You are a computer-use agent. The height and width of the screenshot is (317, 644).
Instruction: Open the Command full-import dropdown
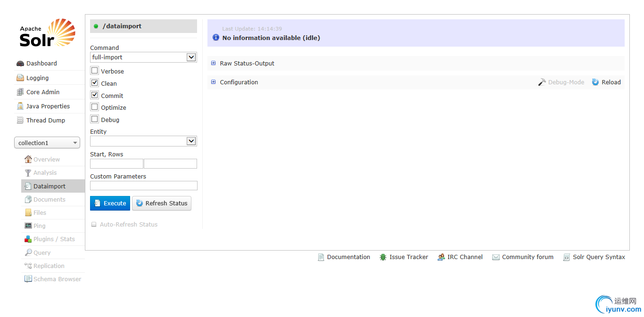(x=143, y=57)
